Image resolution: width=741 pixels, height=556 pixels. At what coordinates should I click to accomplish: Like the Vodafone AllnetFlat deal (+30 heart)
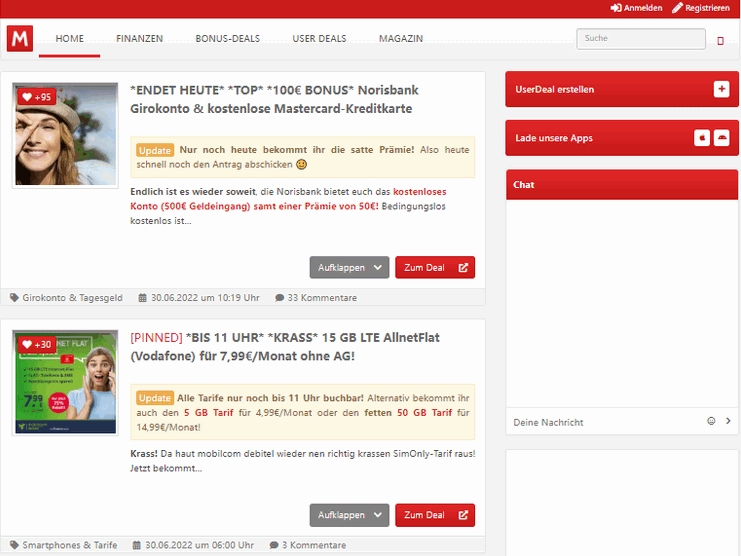pos(37,344)
